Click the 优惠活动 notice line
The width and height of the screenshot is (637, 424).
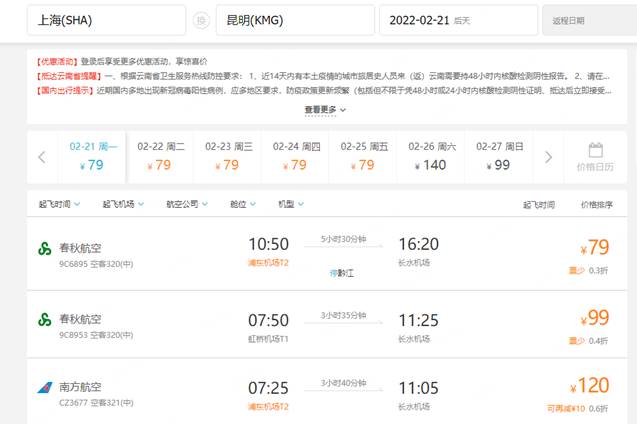(122, 61)
